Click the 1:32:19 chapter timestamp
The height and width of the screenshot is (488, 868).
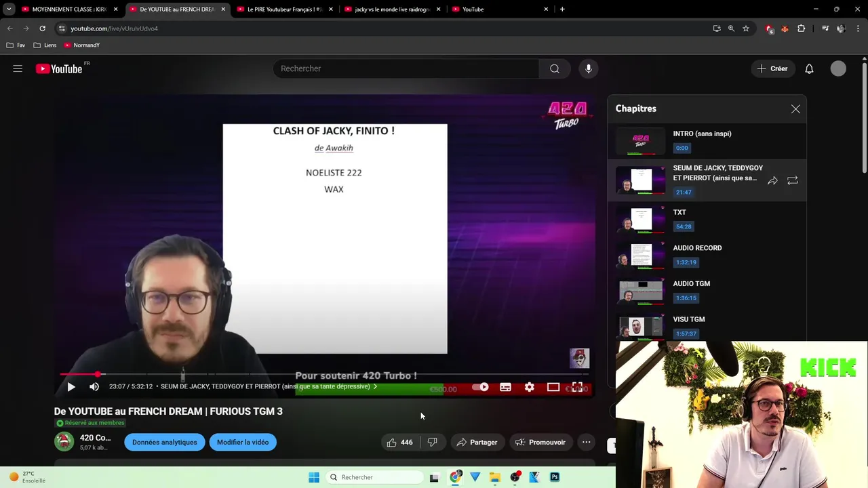coord(686,262)
